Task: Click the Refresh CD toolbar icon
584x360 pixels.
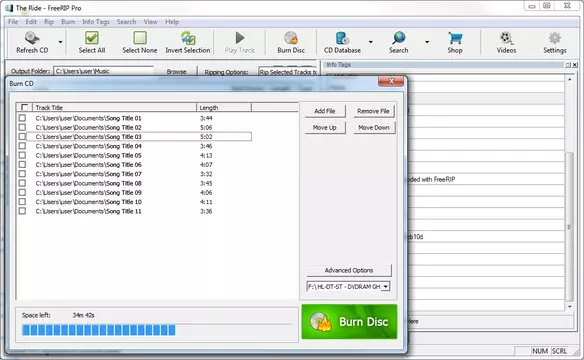Action: [x=32, y=38]
